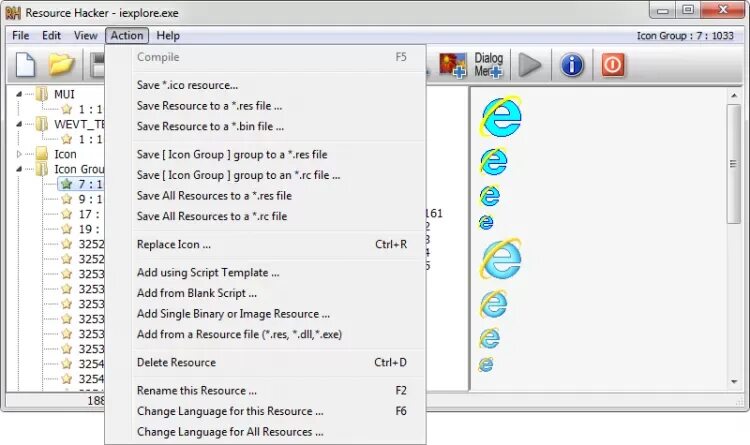The height and width of the screenshot is (445, 750).
Task: Select the Icon tree label
Action: tap(65, 154)
